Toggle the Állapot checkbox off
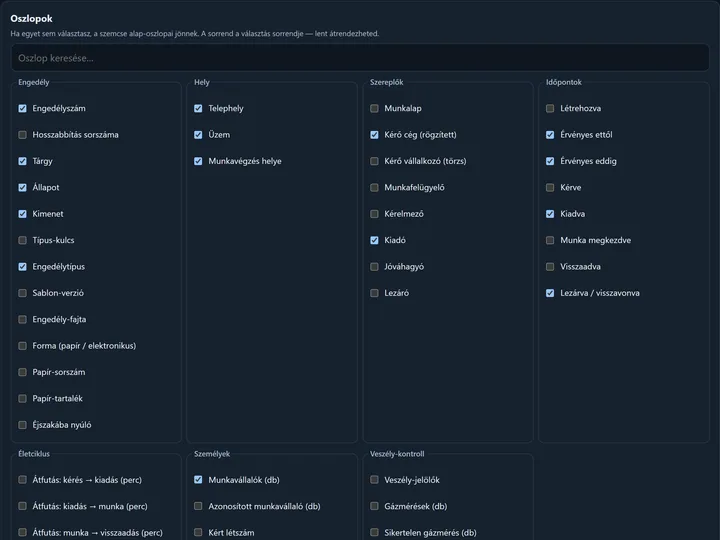The width and height of the screenshot is (720, 540). coord(22,187)
